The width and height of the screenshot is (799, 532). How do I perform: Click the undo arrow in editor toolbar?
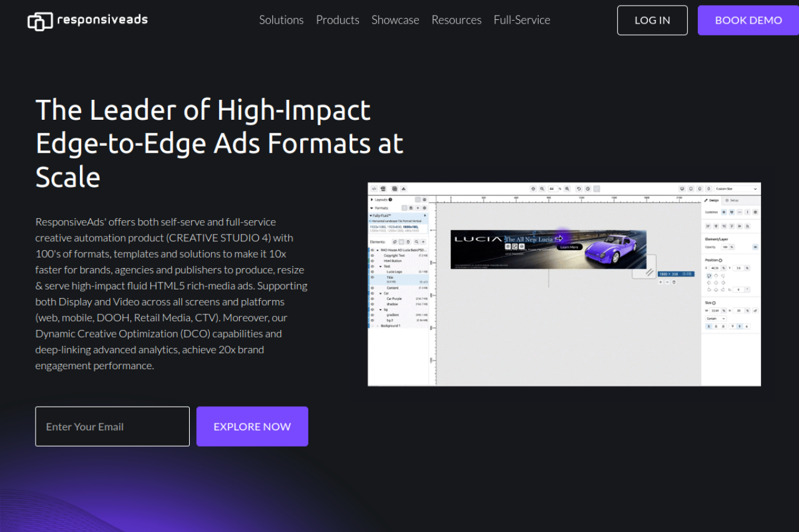click(x=579, y=188)
